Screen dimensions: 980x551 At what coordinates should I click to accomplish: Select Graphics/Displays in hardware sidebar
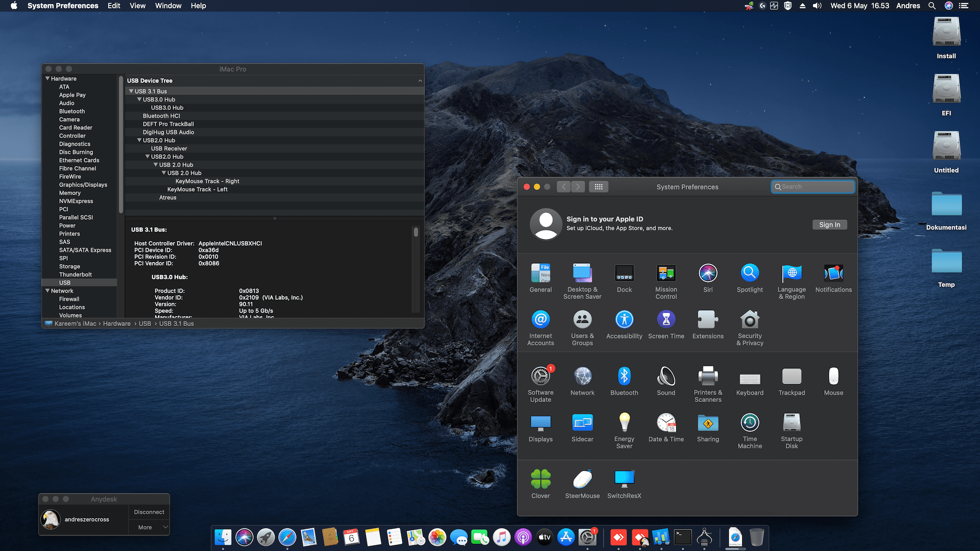coord(83,185)
